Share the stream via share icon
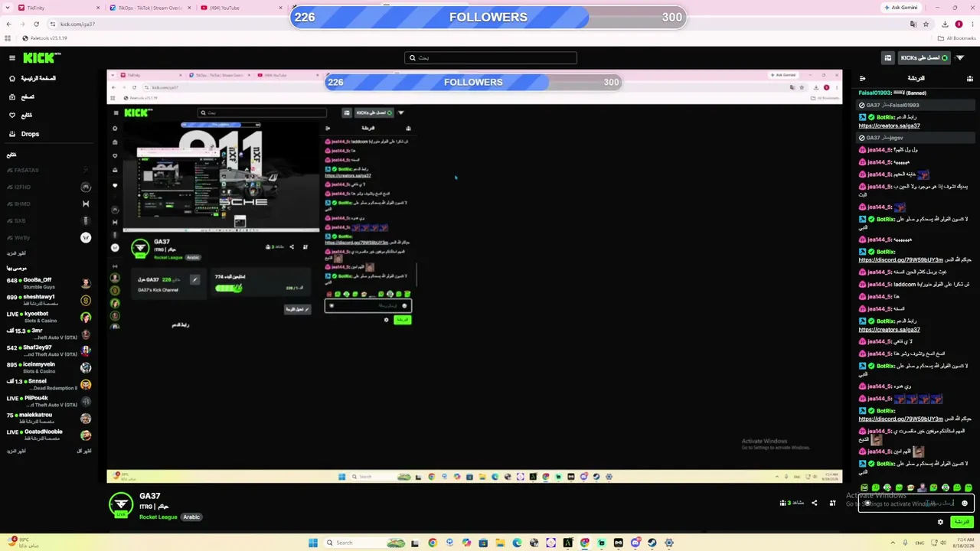Screen dimensions: 980x551 814,503
